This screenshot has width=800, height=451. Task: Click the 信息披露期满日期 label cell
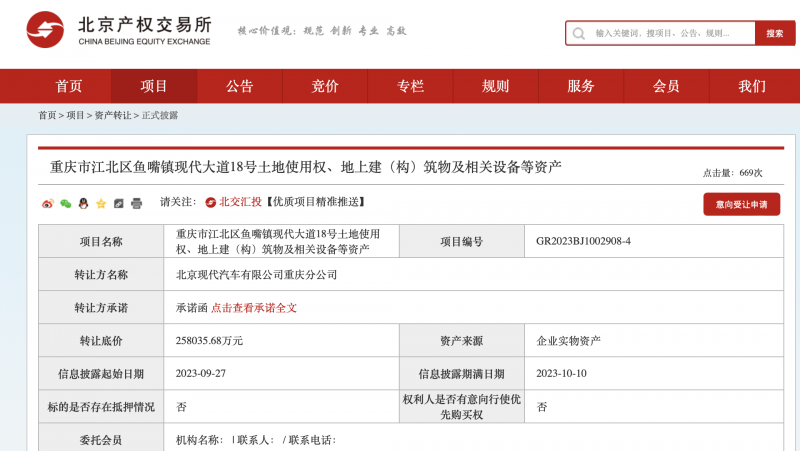[462, 373]
